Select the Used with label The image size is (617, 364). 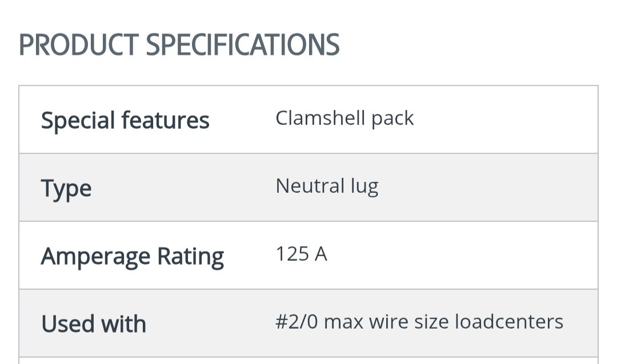click(x=94, y=324)
